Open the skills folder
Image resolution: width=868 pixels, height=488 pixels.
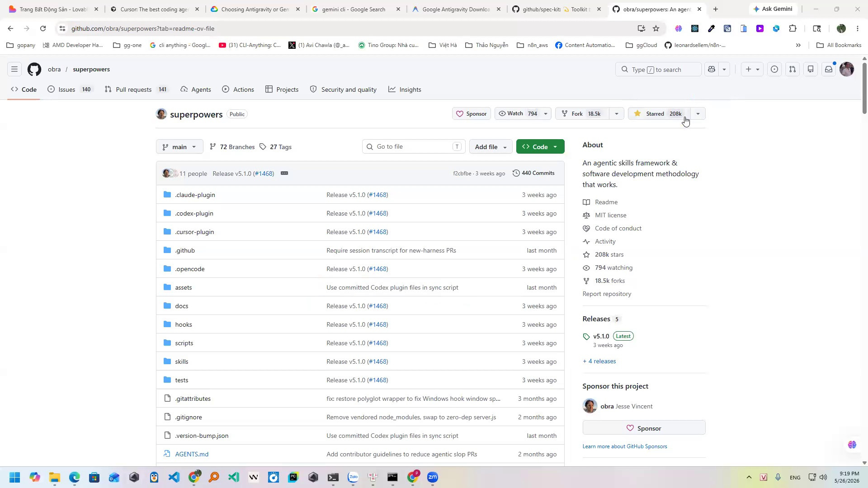[182, 361]
